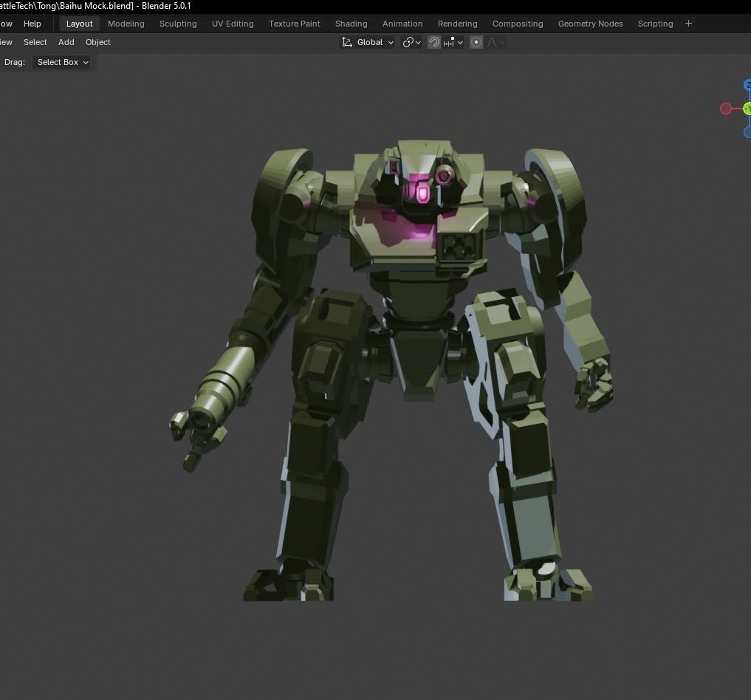The image size is (751, 700).
Task: Switch to the Texture Paint workspace
Action: tap(295, 24)
